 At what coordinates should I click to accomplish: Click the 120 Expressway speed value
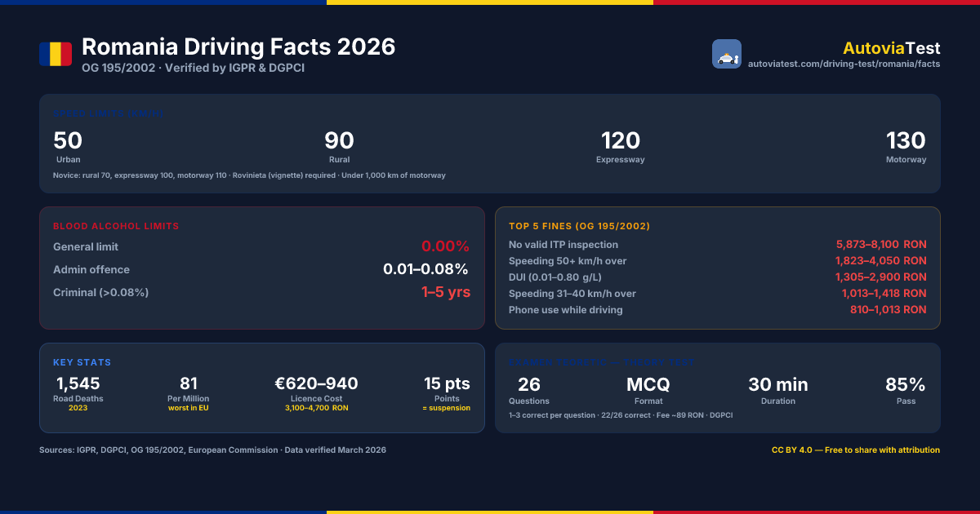[621, 147]
